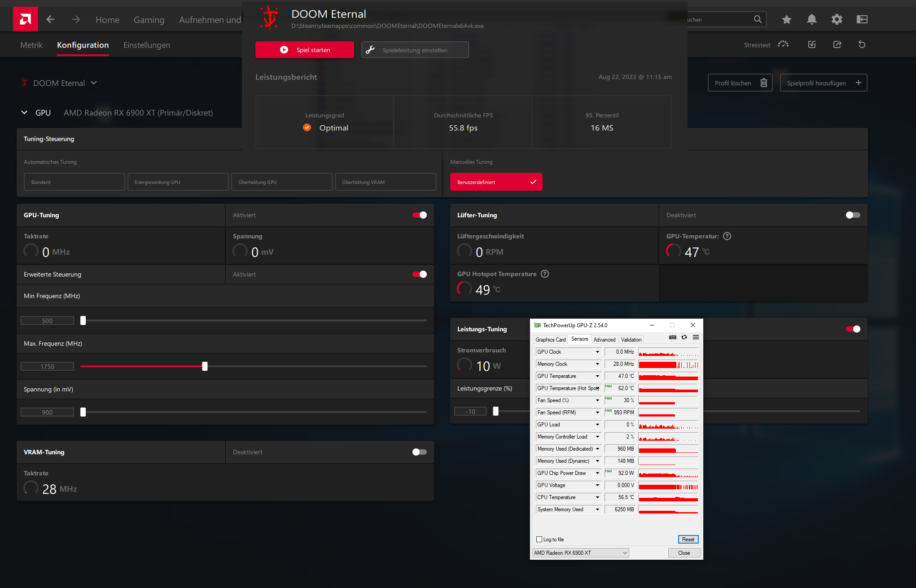The image size is (916, 588).
Task: Click the Stresstest gauge icon
Action: click(783, 44)
